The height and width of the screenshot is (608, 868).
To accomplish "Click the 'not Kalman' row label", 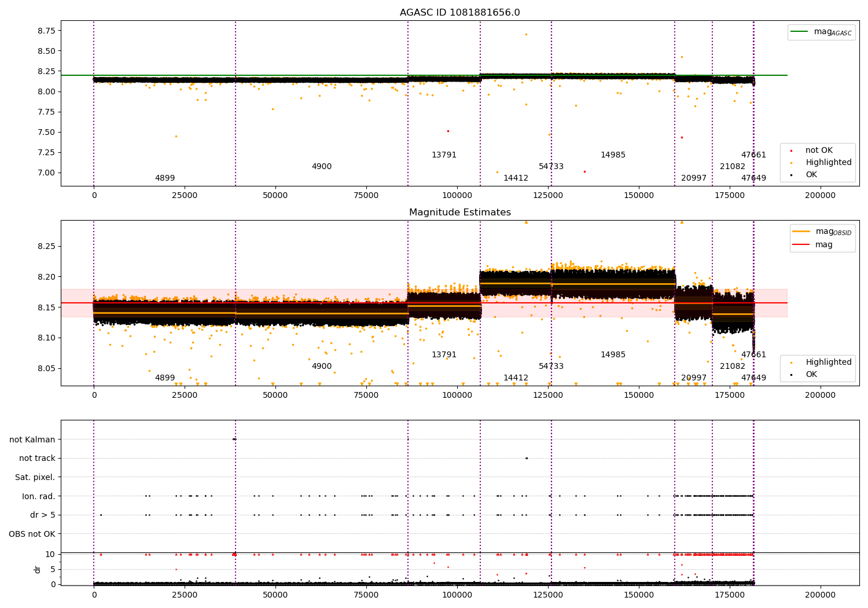I will coord(32,439).
